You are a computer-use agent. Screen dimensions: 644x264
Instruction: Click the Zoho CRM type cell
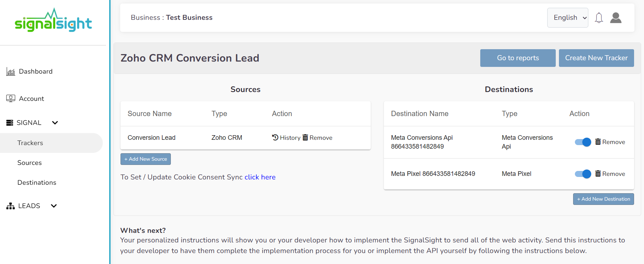227,138
